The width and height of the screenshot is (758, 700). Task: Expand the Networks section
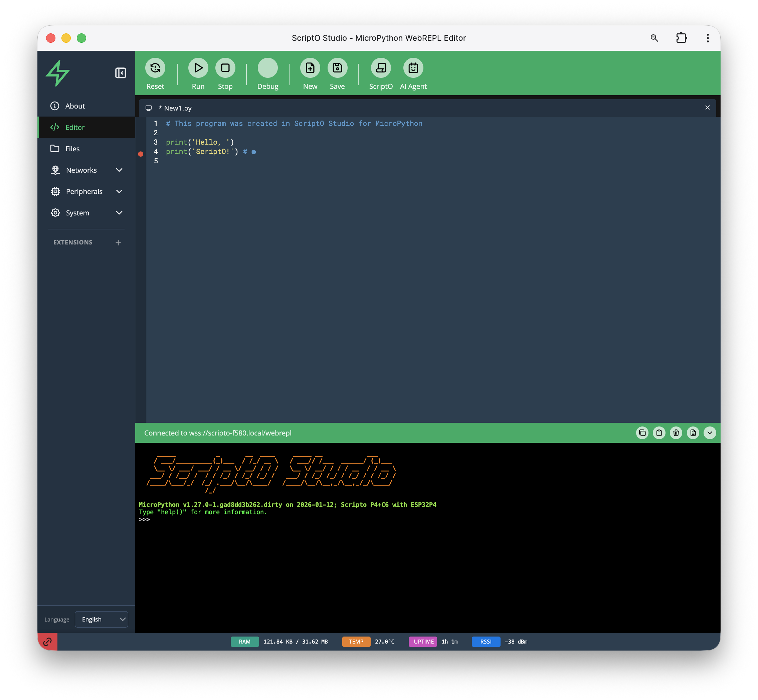[x=86, y=170]
